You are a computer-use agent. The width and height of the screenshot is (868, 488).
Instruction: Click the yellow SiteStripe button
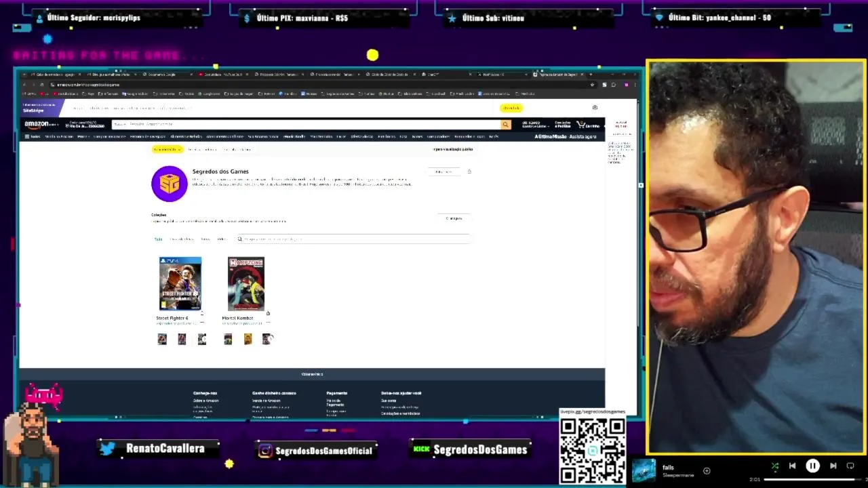click(511, 108)
